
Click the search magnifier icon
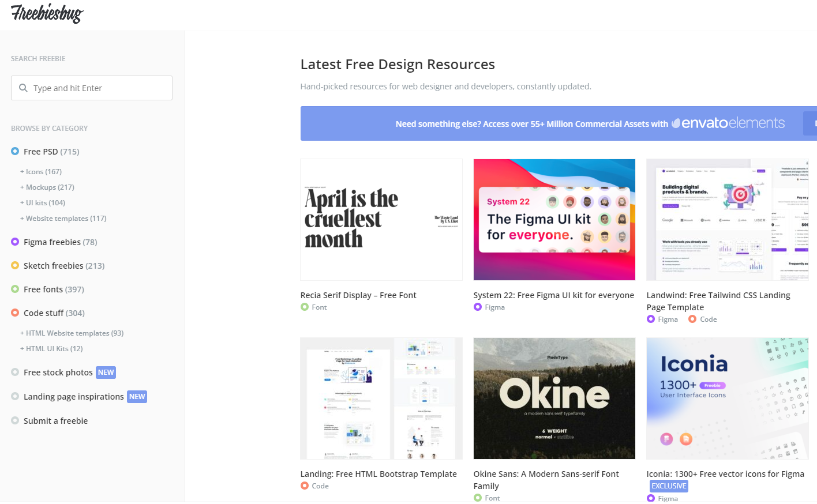[x=23, y=88]
